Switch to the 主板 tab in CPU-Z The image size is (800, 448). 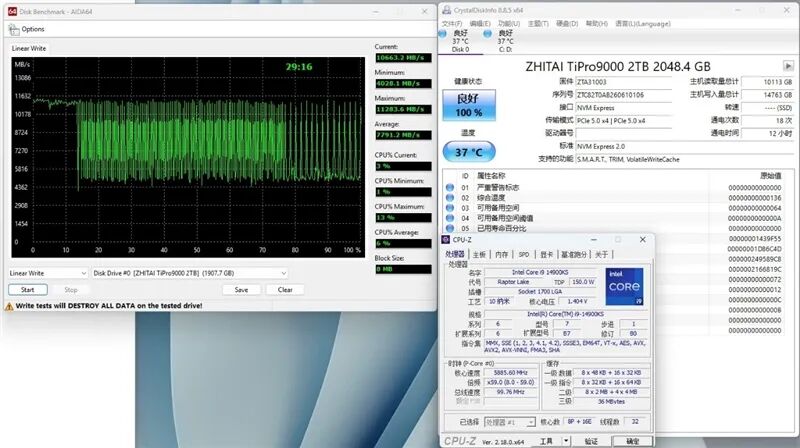(479, 255)
